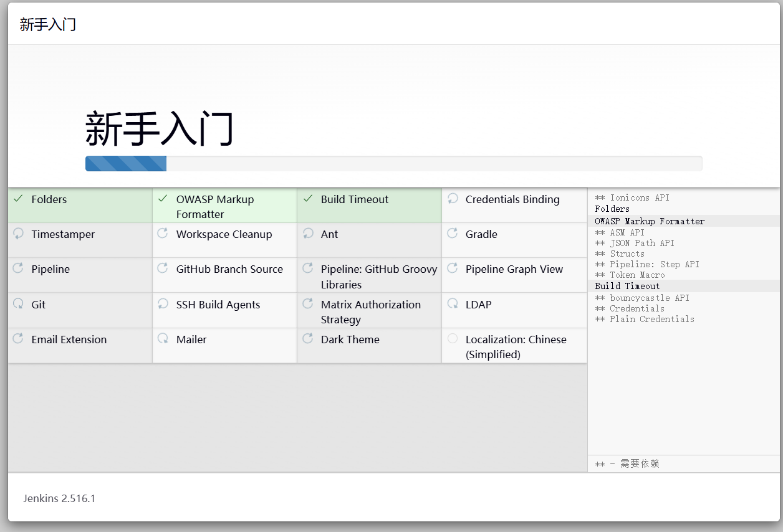The image size is (783, 532).
Task: Click the spinner icon beside Timestamper
Action: pyautogui.click(x=19, y=234)
